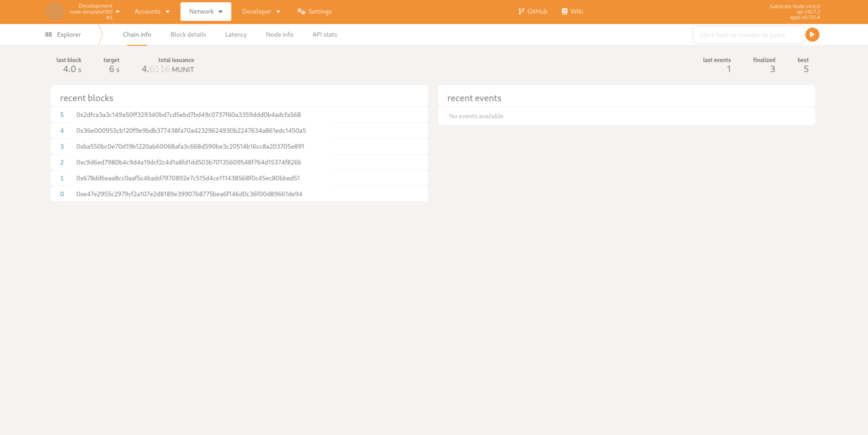Click the GitHub fork icon

pos(521,12)
